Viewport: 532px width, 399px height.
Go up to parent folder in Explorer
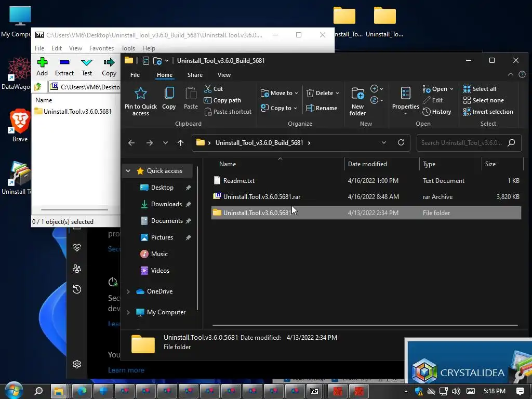click(180, 143)
